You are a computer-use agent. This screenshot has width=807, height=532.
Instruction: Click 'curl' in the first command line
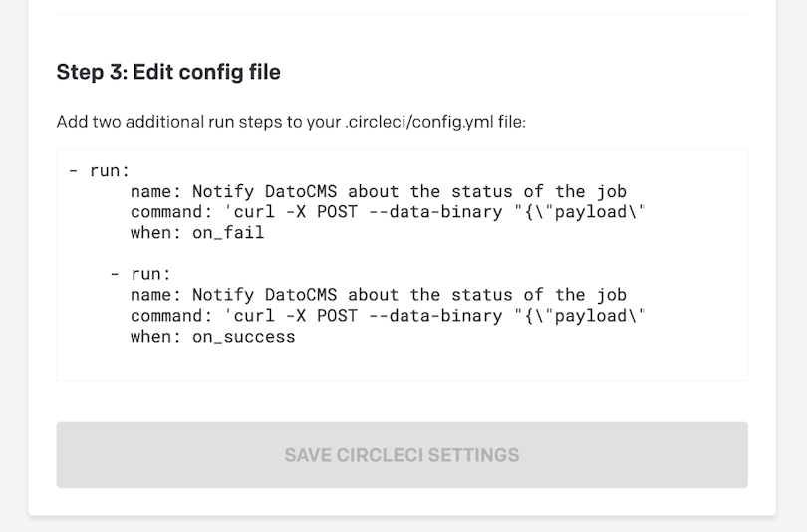(x=254, y=212)
